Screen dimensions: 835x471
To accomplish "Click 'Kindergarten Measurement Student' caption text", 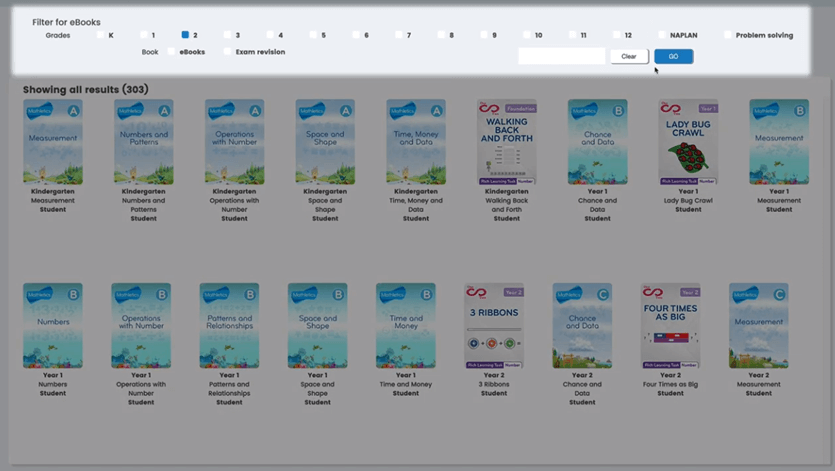I will pyautogui.click(x=53, y=200).
